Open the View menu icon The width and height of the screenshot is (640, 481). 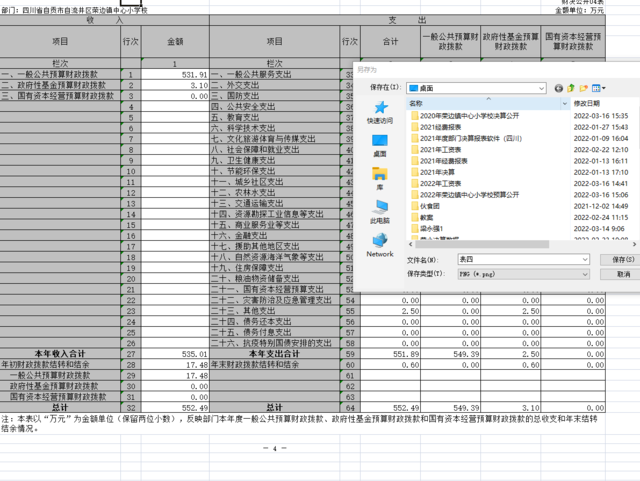click(x=598, y=88)
